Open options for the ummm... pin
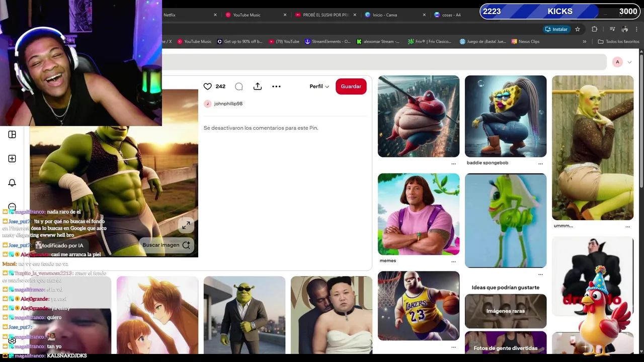 coord(627,226)
